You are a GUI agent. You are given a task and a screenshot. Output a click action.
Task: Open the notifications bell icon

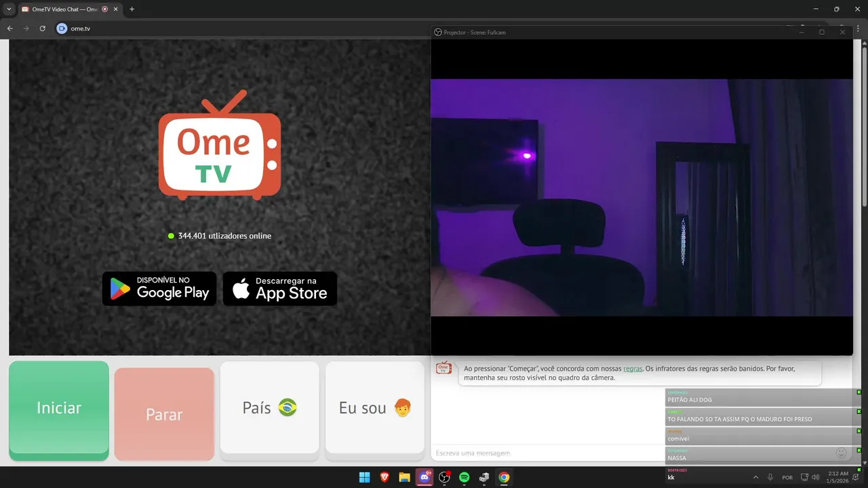tap(856, 477)
